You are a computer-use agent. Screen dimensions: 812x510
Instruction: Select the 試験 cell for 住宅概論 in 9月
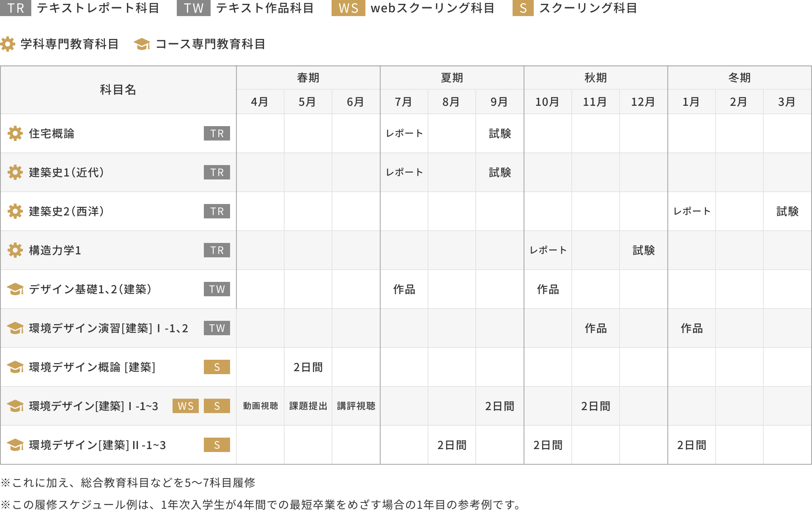(x=499, y=133)
